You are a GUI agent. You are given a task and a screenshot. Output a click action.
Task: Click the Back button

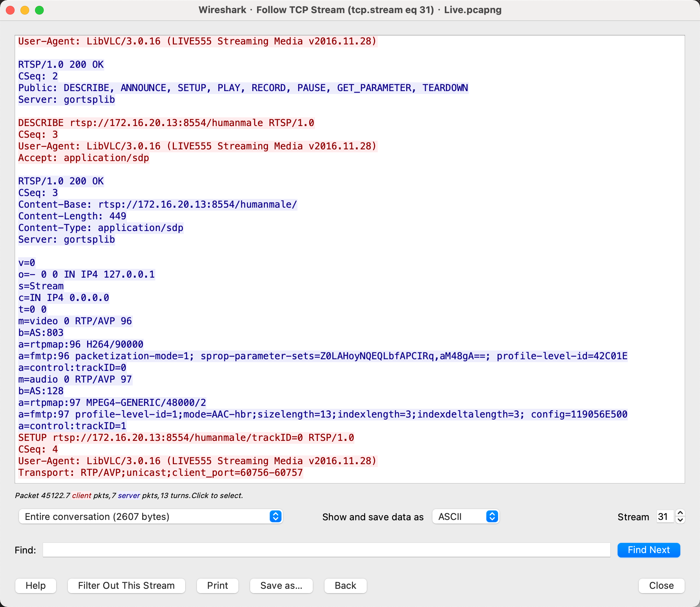(x=345, y=586)
